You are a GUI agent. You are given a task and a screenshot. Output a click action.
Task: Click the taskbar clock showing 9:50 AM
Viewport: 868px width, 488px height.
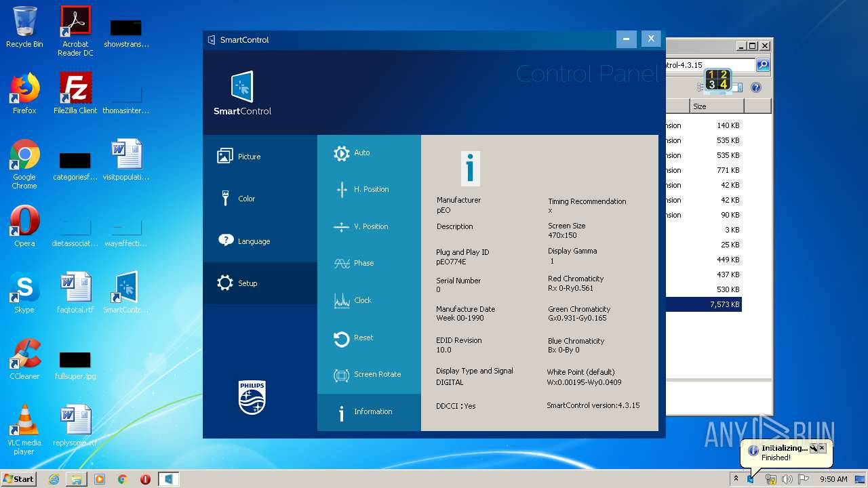(833, 479)
